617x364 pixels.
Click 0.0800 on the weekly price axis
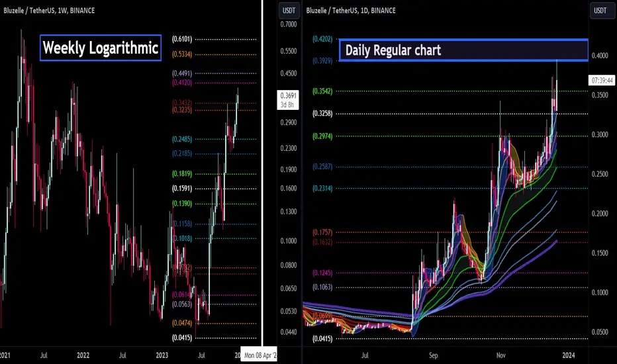coord(289,265)
